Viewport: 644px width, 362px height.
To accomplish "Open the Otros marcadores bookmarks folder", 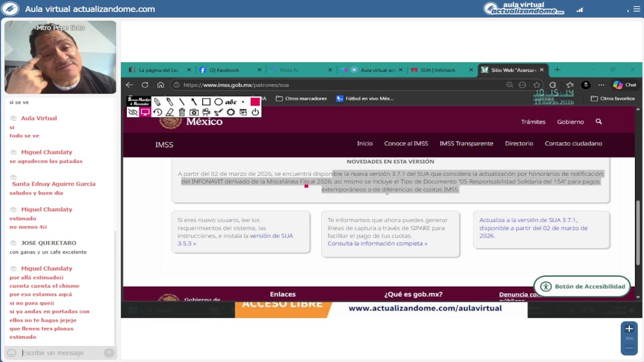I will [x=301, y=99].
